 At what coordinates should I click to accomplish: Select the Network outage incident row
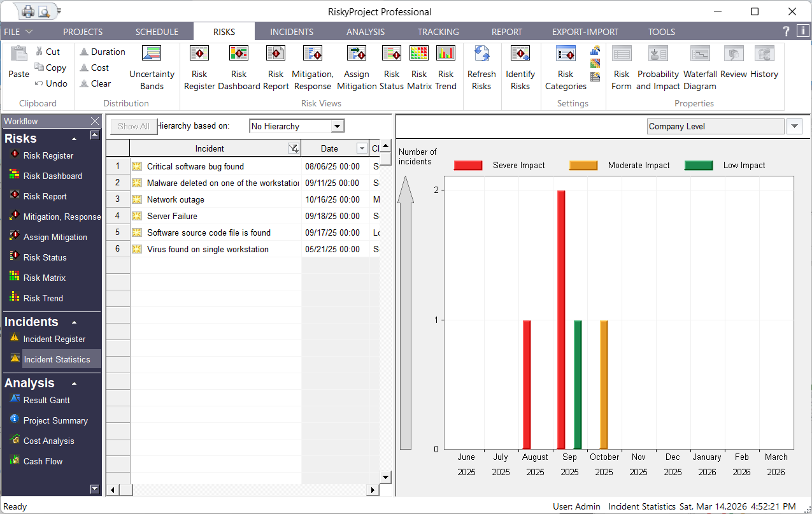coord(176,199)
